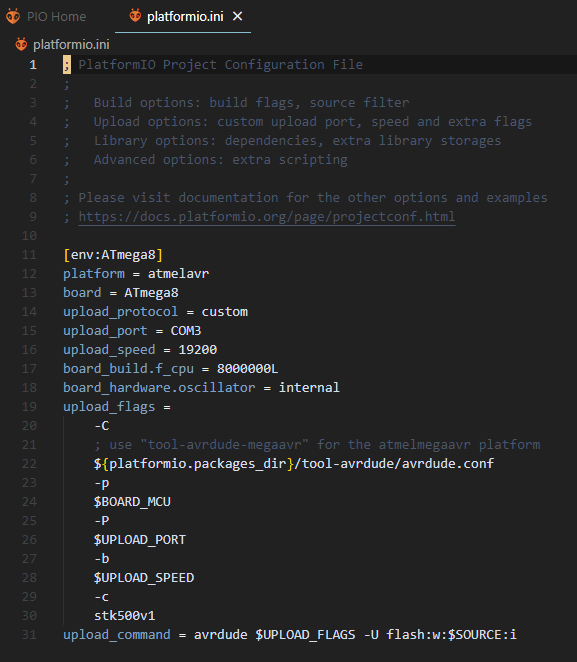Click line number 11 in gutter

[x=29, y=255]
